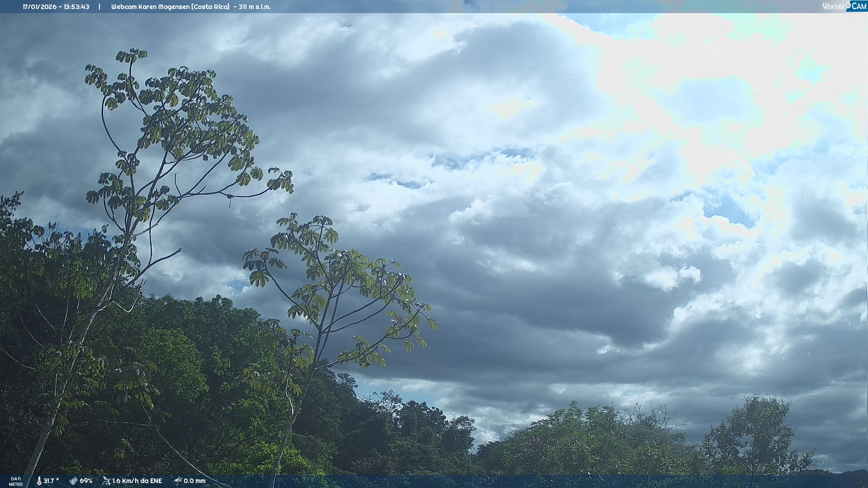Click the Webcam Karen Mogensen title
868x488 pixels.
tap(150, 7)
